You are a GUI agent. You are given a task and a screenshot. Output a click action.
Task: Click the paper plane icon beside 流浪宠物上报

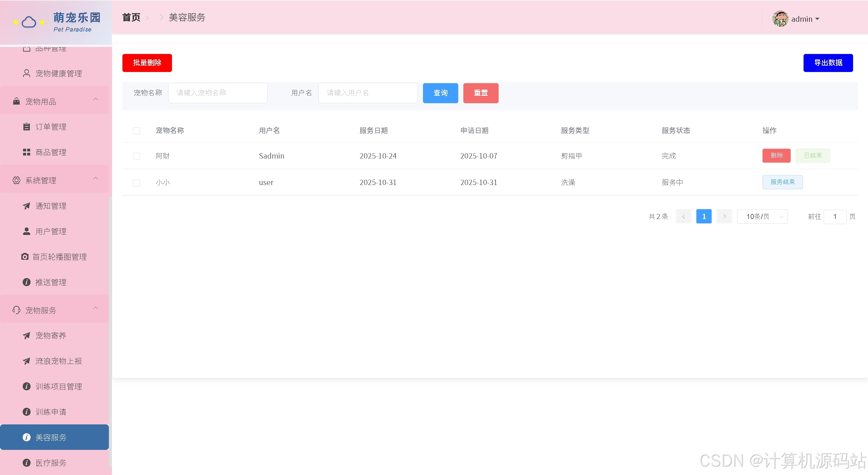tap(26, 361)
